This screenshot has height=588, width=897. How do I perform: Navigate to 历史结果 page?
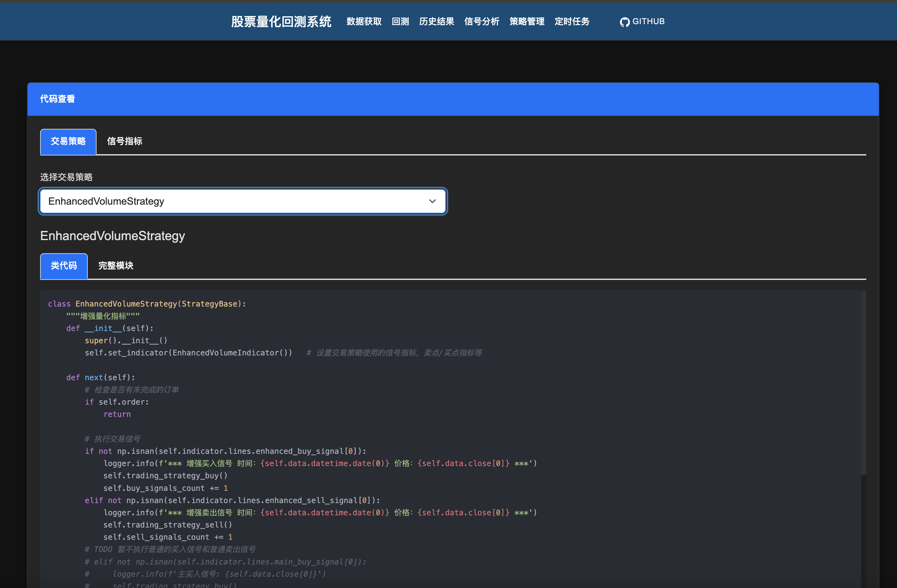click(x=437, y=22)
